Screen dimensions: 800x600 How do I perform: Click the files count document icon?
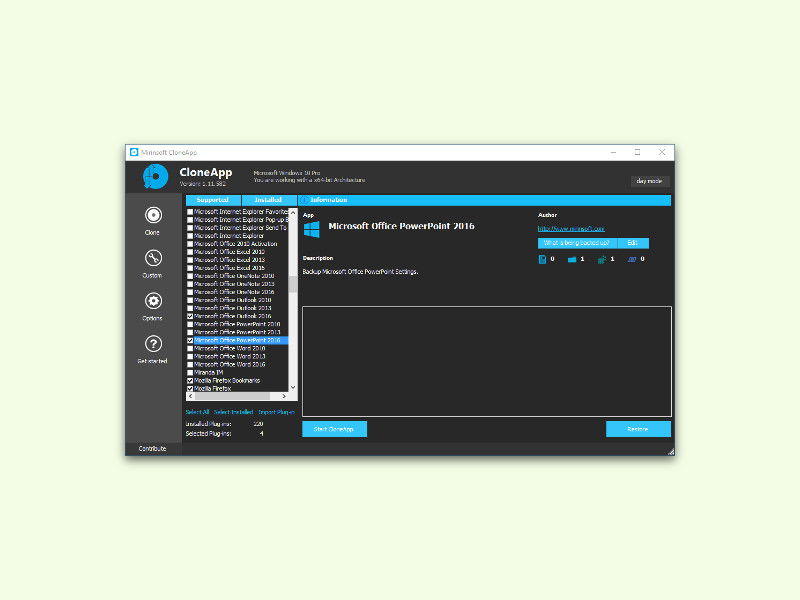point(542,259)
